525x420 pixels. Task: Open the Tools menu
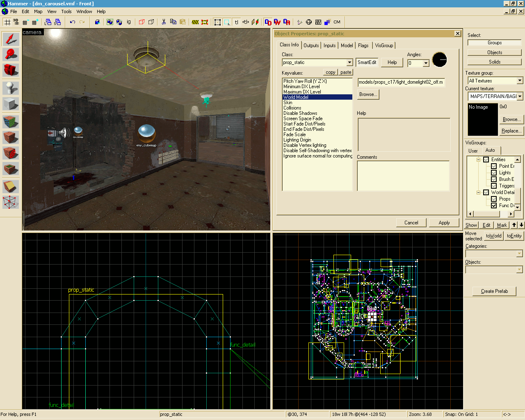(x=66, y=11)
